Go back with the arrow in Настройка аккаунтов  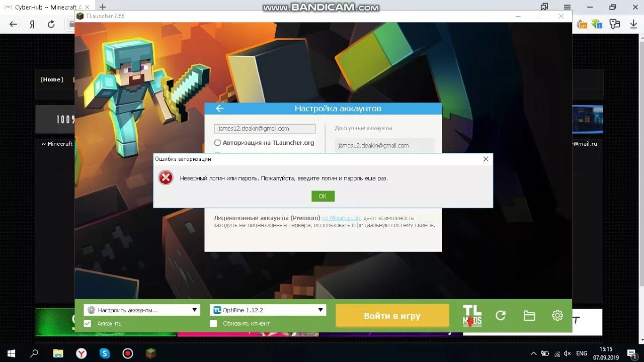219,109
